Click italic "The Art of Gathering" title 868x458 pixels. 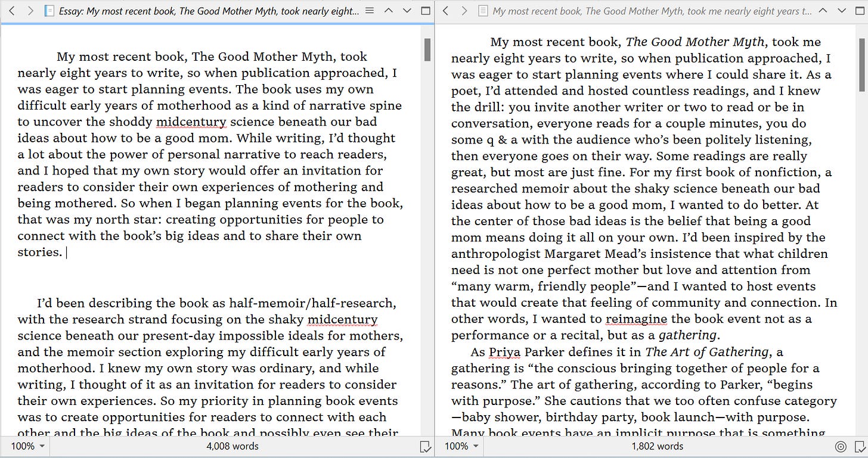(707, 351)
